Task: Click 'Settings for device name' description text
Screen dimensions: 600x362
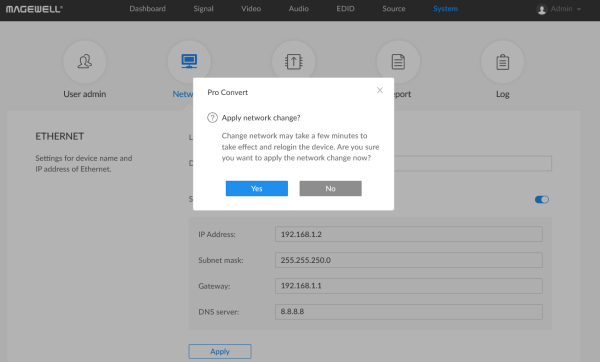Action: [84, 163]
